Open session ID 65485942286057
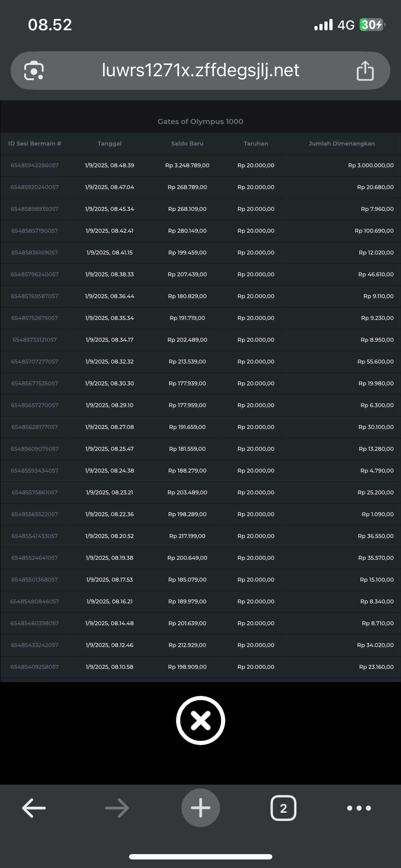Screen dimensions: 401x868 point(35,165)
